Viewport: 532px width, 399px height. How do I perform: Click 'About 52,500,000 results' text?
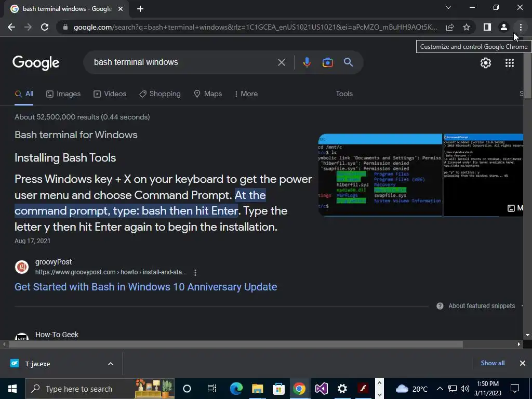click(82, 117)
